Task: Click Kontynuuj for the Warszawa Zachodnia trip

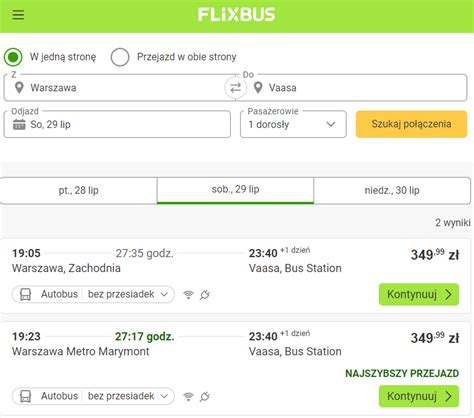Action: coord(419,294)
